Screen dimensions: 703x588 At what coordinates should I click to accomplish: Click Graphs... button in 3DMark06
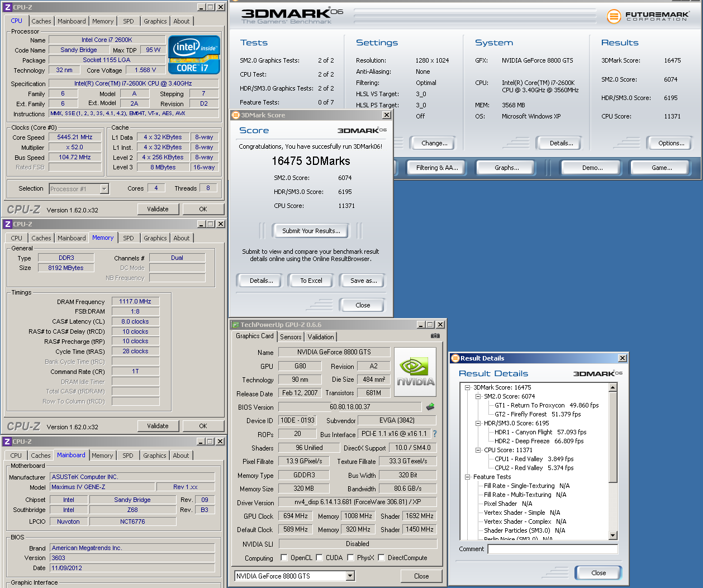[x=507, y=168]
